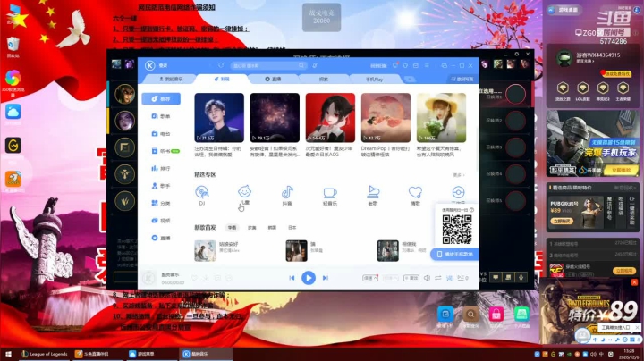This screenshot has height=361, width=644.
Task: Open the play queue icon in player bar
Action: pos(462,278)
